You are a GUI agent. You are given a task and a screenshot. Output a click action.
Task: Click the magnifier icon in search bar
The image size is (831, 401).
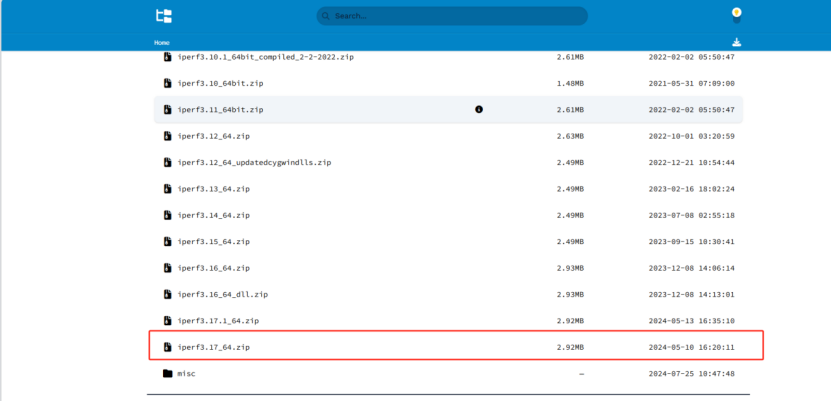[x=326, y=16]
